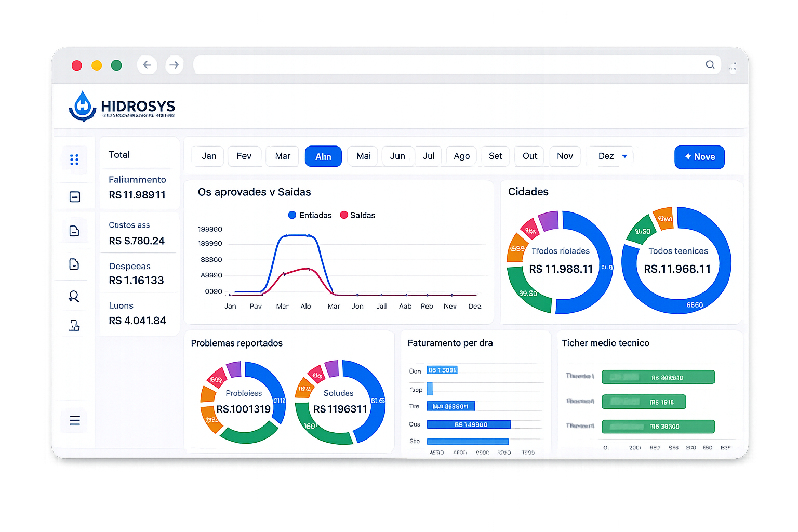Open the Total card header
798x532 pixels.
[x=119, y=155]
